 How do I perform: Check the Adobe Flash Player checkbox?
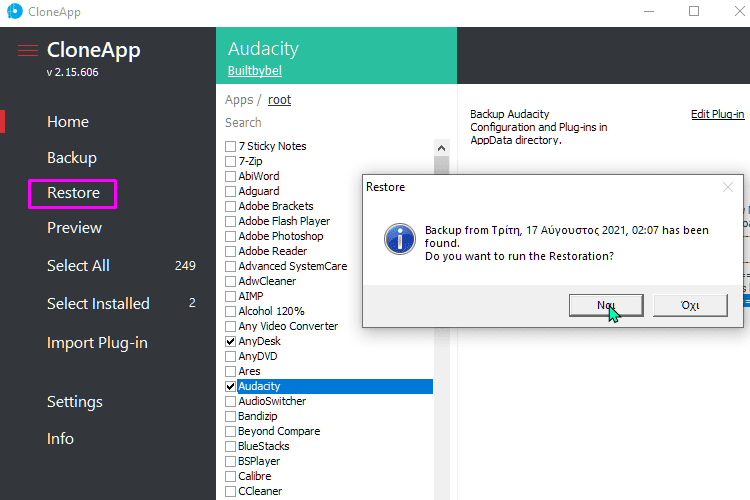tap(231, 221)
